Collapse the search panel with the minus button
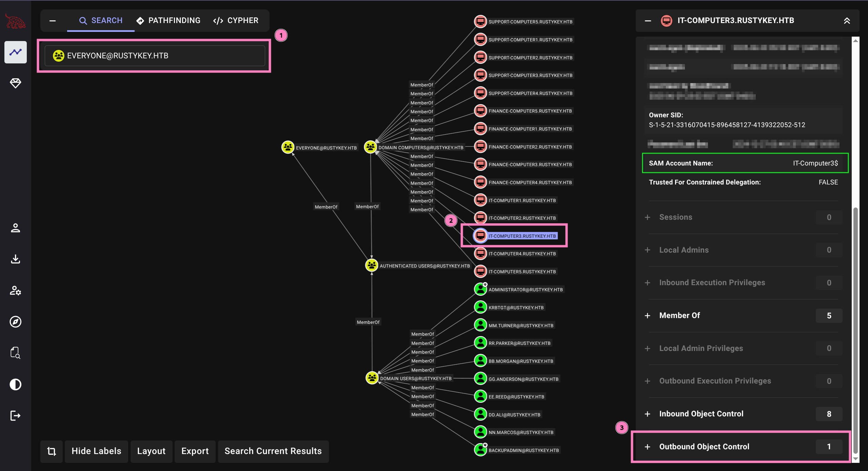The image size is (868, 471). tap(53, 21)
